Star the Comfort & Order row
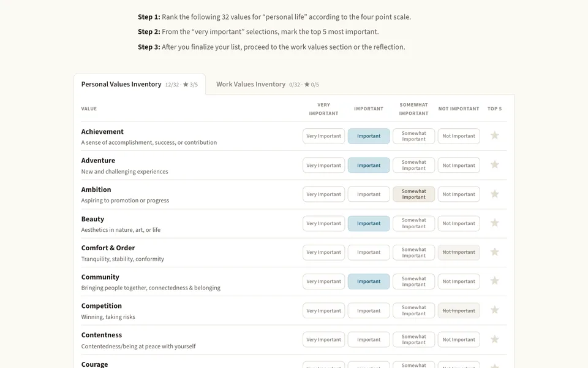This screenshot has height=368, width=588. pyautogui.click(x=495, y=252)
